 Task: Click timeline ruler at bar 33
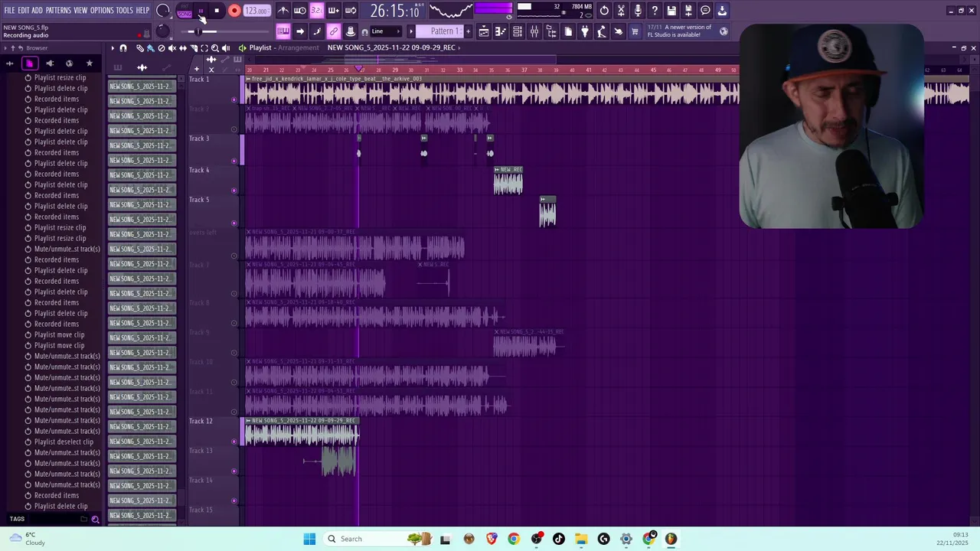pos(459,70)
